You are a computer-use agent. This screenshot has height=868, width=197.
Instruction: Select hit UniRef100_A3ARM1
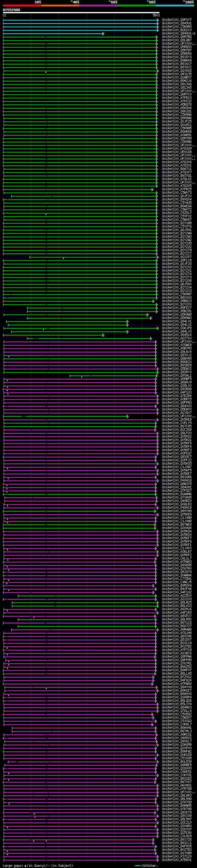(x=176, y=135)
